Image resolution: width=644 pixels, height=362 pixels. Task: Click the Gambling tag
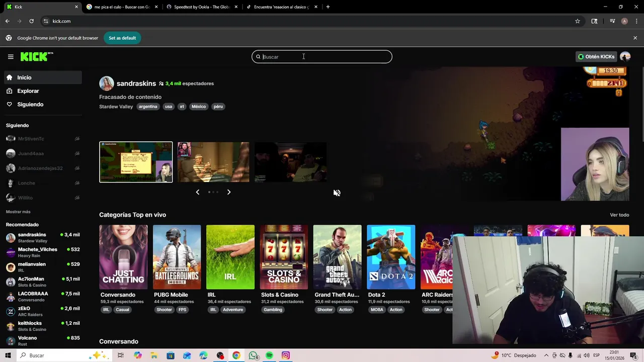[x=273, y=310]
